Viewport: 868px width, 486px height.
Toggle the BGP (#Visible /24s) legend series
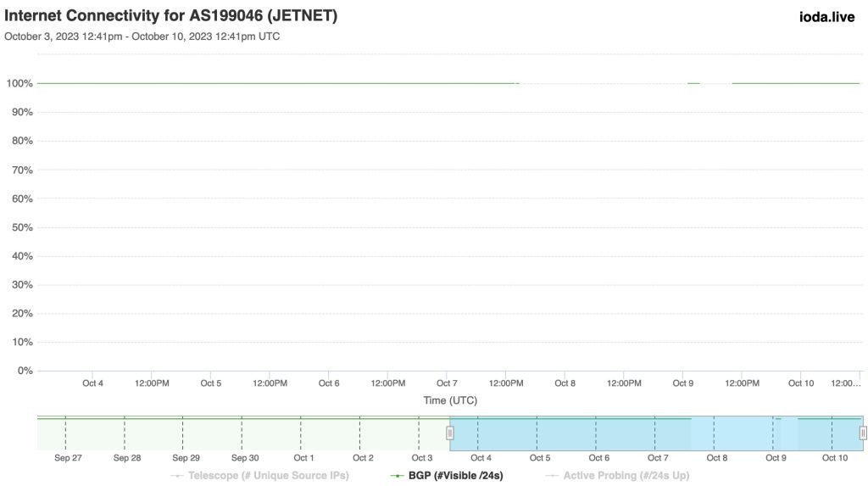[455, 476]
